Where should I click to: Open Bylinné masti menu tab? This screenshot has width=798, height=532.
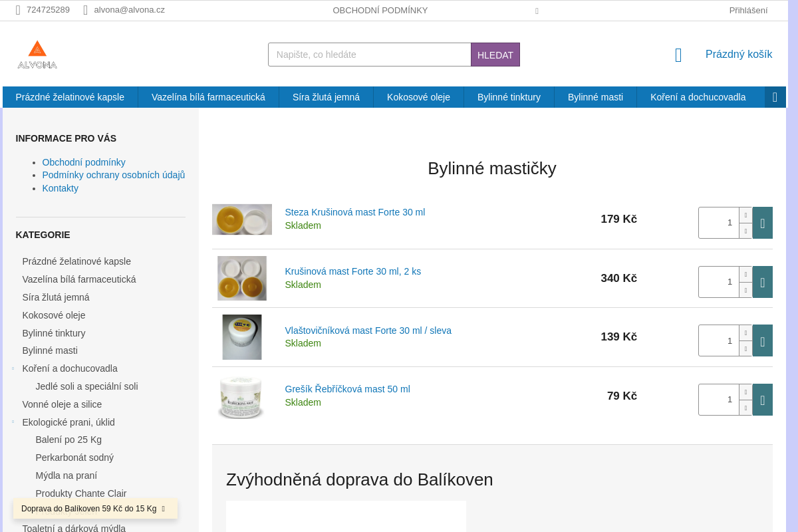coord(595,97)
